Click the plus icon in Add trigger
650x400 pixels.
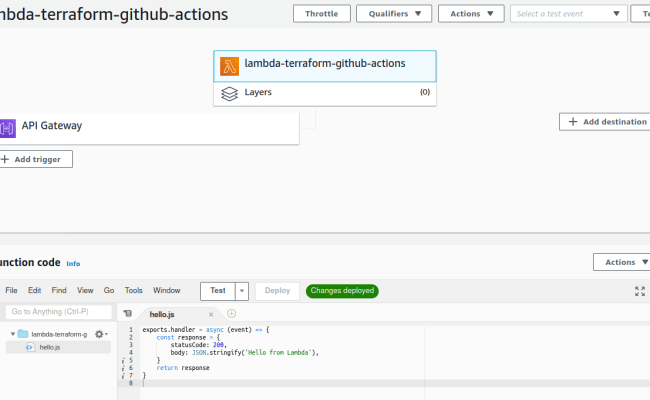pyautogui.click(x=5, y=159)
